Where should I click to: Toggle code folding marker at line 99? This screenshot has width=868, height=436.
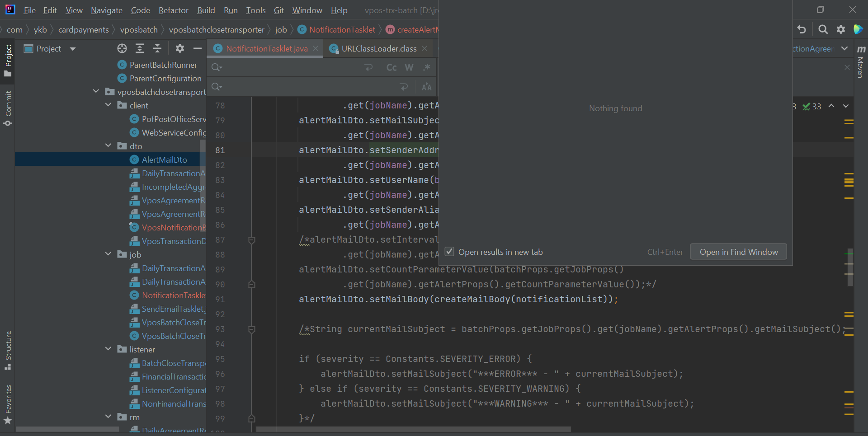click(252, 418)
